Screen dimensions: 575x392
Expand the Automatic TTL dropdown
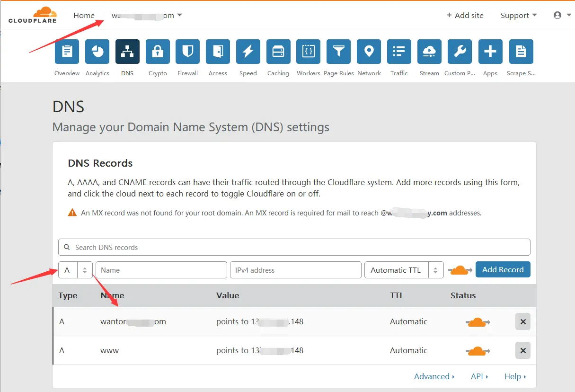coord(404,269)
